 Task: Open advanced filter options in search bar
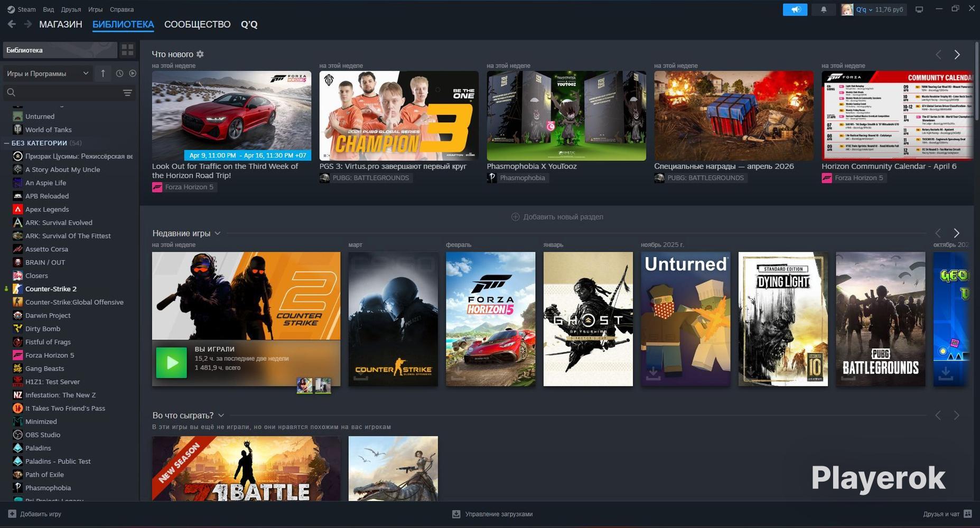coord(127,93)
